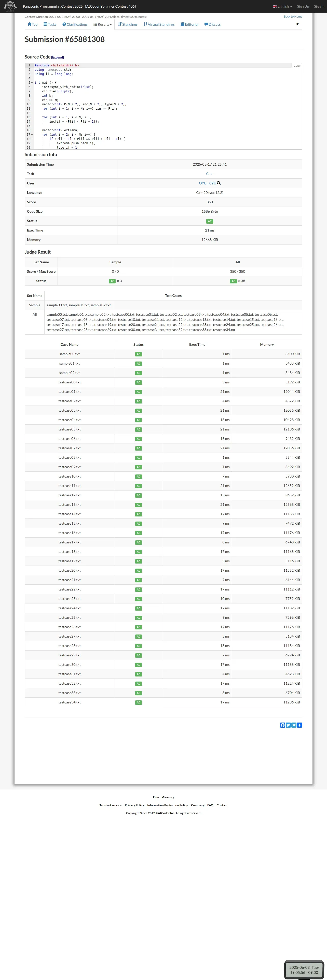Copy the source code
This screenshot has width=327, height=980.
[296, 66]
